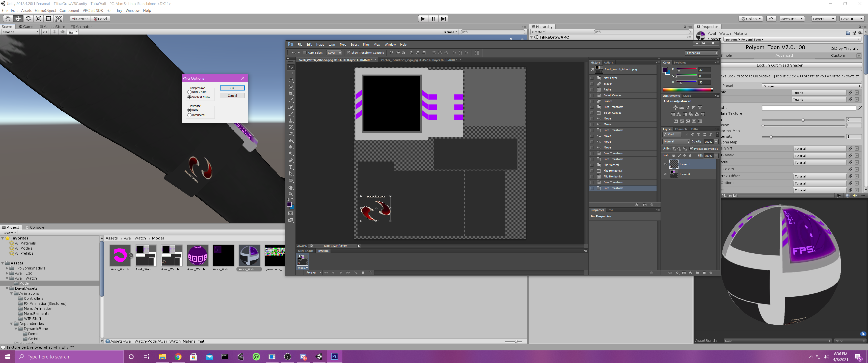
Task: Select the Eyedropper tool in Photoshop
Action: (290, 100)
